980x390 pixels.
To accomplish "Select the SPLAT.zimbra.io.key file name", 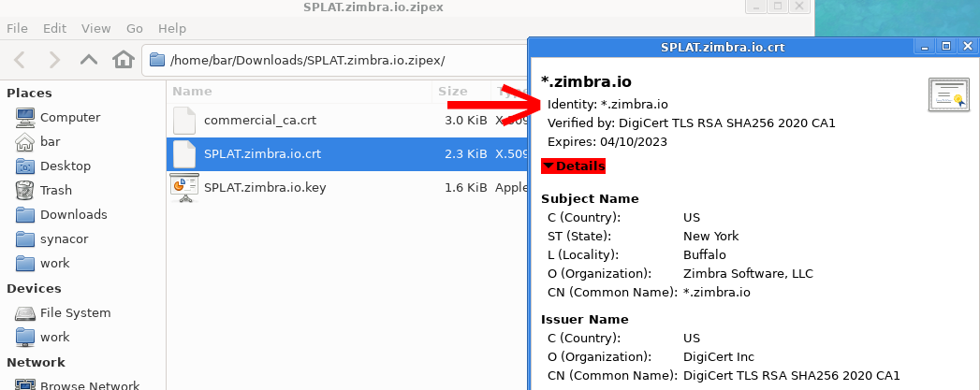I will [265, 187].
